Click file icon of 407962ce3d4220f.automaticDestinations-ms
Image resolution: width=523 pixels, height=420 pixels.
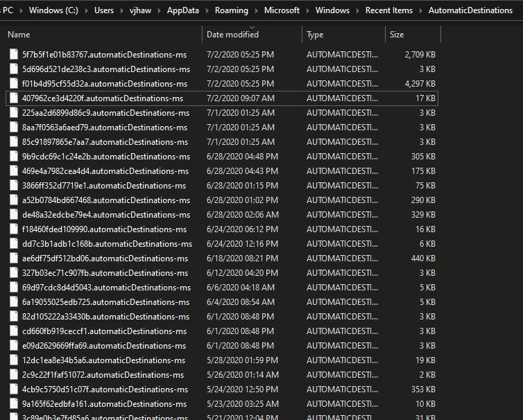point(14,98)
